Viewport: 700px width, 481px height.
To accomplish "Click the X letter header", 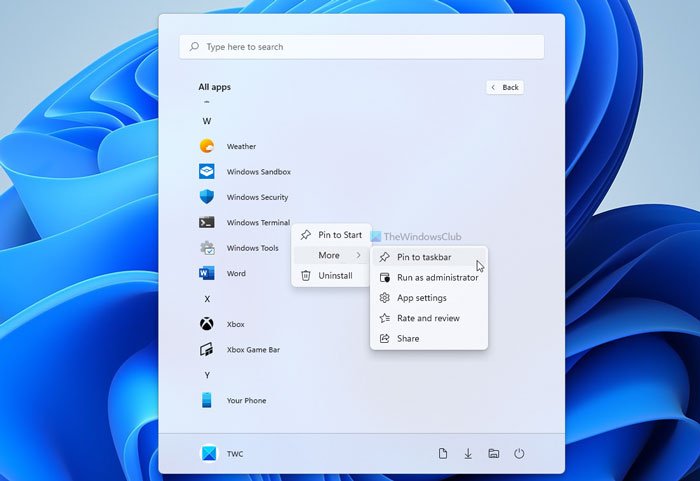I will pyautogui.click(x=207, y=299).
